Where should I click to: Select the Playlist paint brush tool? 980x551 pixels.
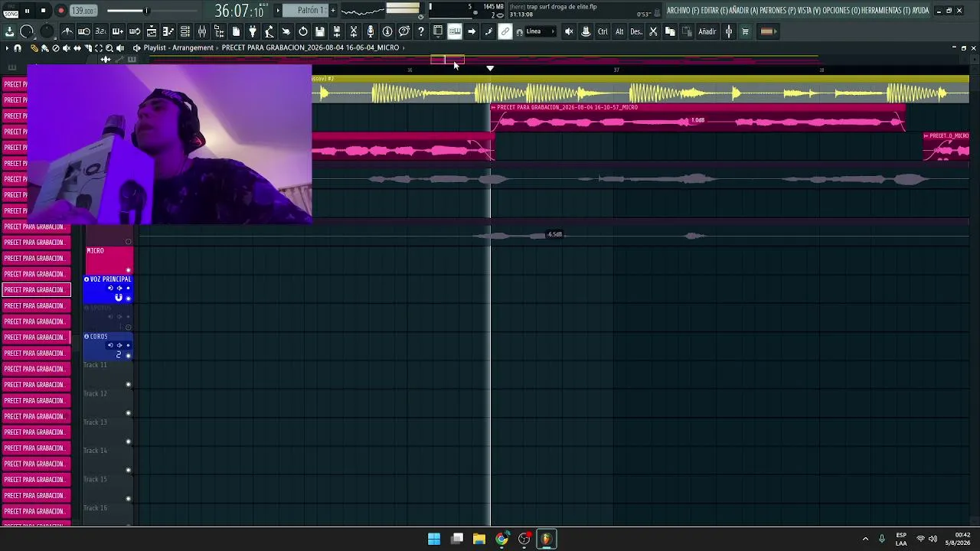coord(44,48)
